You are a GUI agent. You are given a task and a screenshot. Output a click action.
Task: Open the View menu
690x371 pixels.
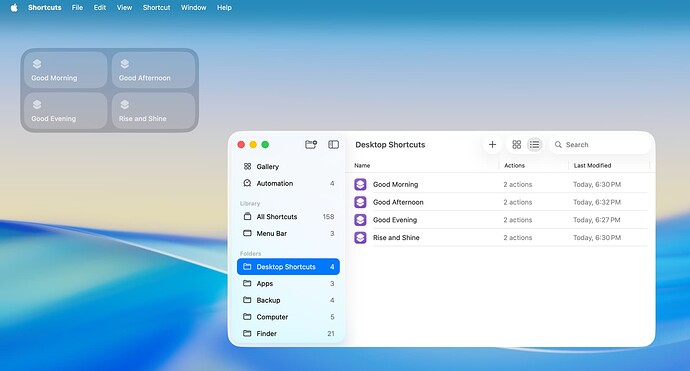tap(125, 7)
